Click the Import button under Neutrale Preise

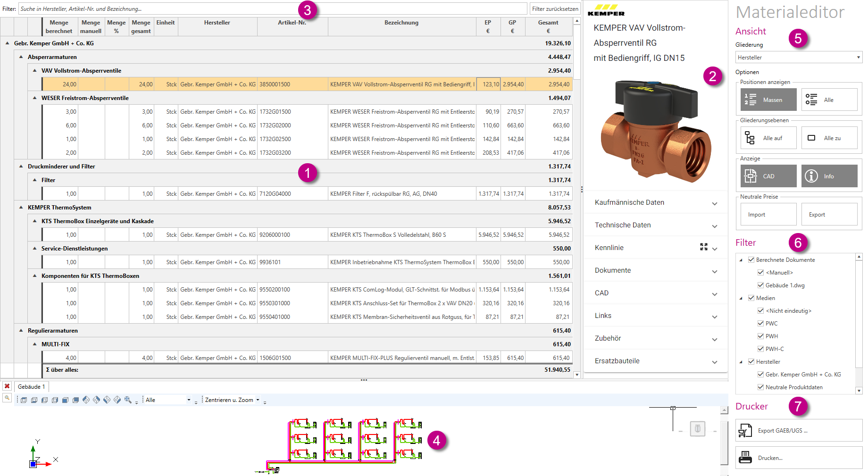(x=768, y=214)
